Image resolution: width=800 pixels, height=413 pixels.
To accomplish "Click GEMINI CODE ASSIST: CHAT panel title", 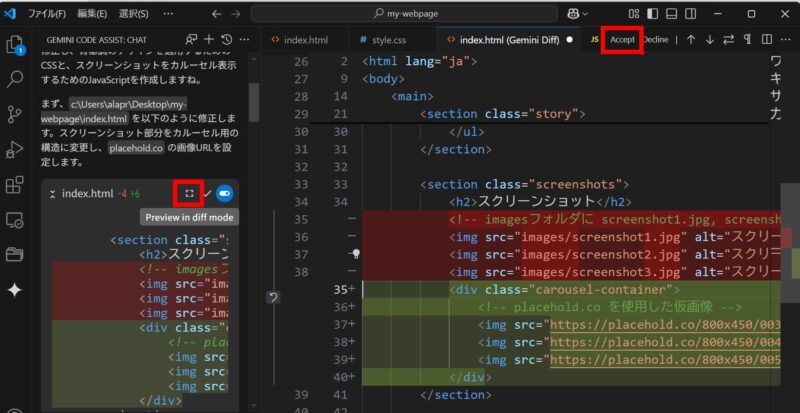I will pos(96,40).
